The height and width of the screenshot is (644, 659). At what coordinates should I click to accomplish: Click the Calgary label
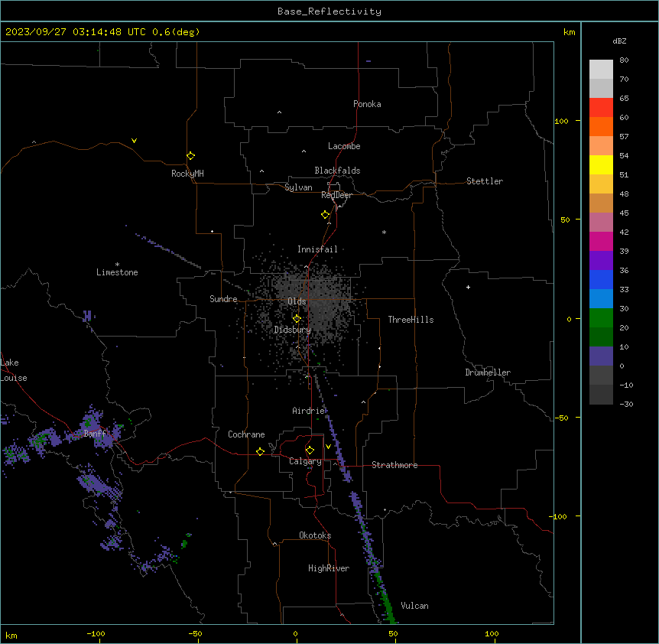(x=305, y=461)
